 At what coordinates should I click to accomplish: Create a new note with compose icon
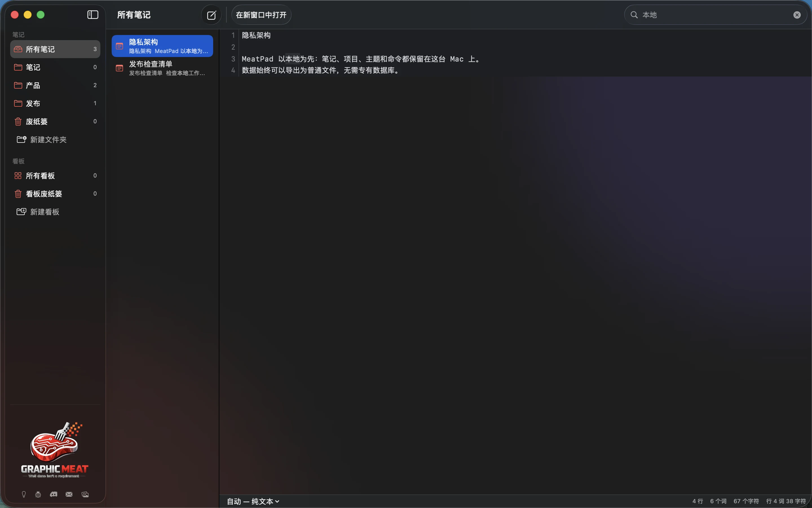point(211,15)
